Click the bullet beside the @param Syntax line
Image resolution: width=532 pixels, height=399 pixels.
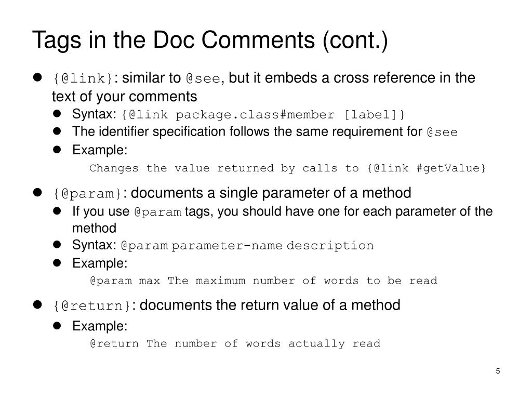click(x=57, y=244)
